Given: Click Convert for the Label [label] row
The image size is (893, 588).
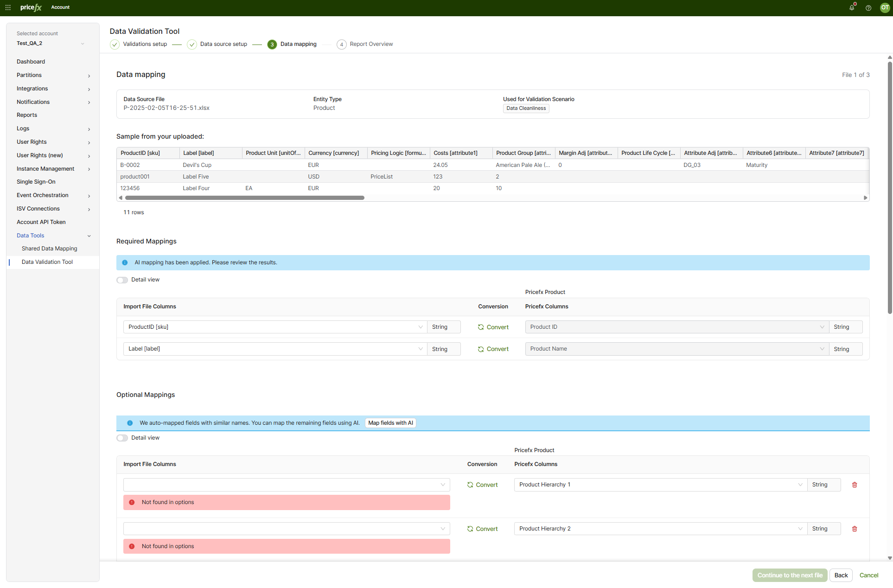Looking at the screenshot, I should (493, 349).
